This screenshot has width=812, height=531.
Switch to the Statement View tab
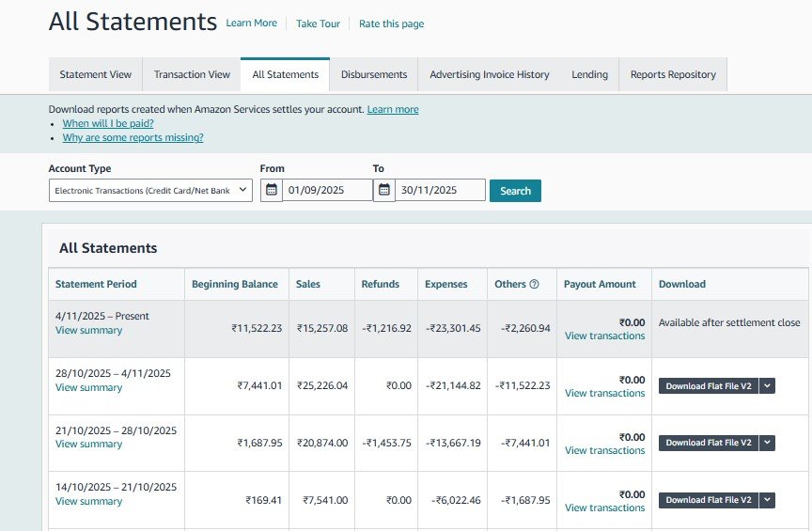click(x=95, y=74)
